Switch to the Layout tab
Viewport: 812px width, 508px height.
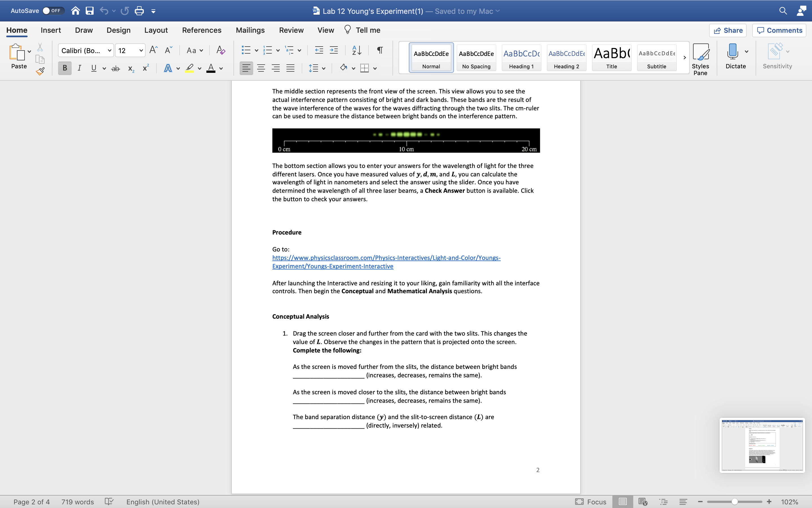coord(156,30)
